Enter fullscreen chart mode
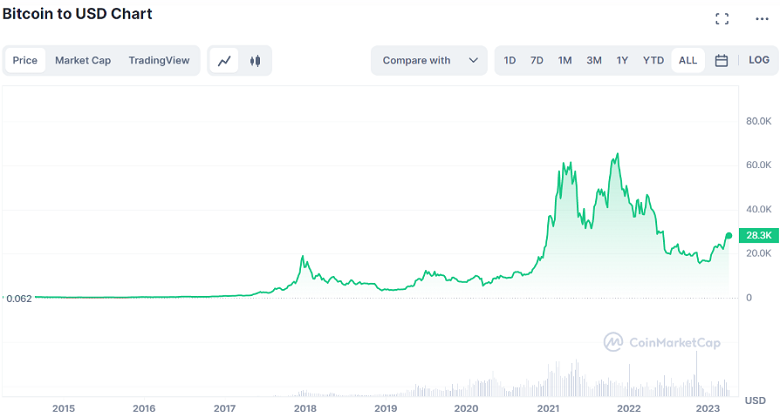Image resolution: width=780 pixels, height=417 pixels. click(722, 19)
